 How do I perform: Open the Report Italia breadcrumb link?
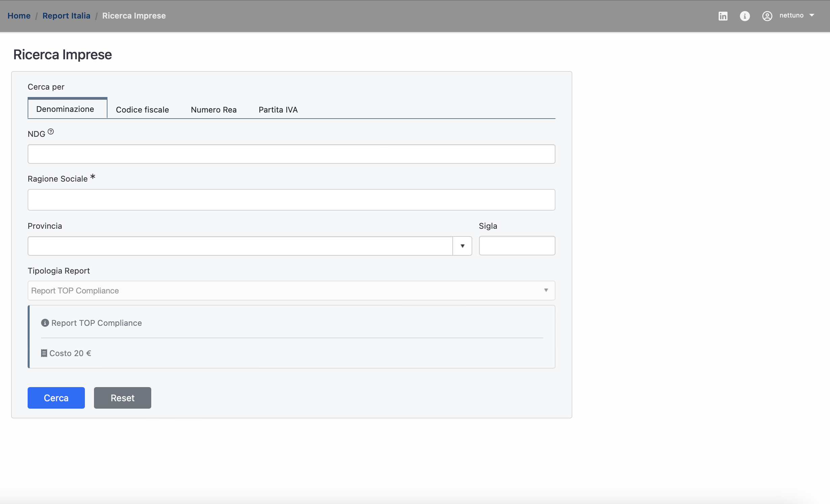(66, 16)
